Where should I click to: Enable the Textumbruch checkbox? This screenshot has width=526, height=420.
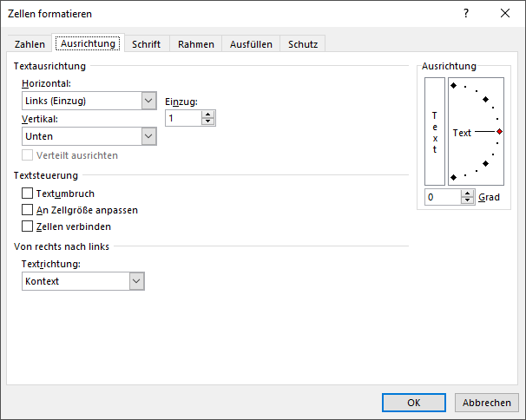coord(28,194)
